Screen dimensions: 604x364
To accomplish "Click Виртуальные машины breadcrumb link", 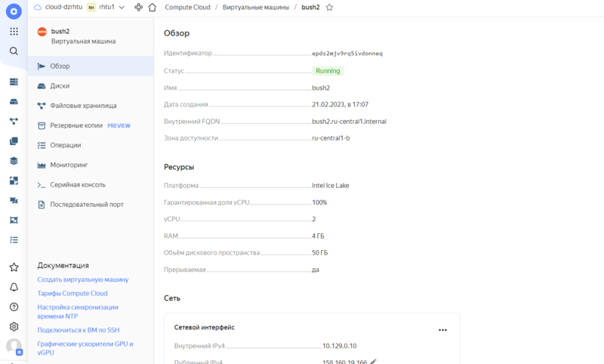I will coord(256,8).
